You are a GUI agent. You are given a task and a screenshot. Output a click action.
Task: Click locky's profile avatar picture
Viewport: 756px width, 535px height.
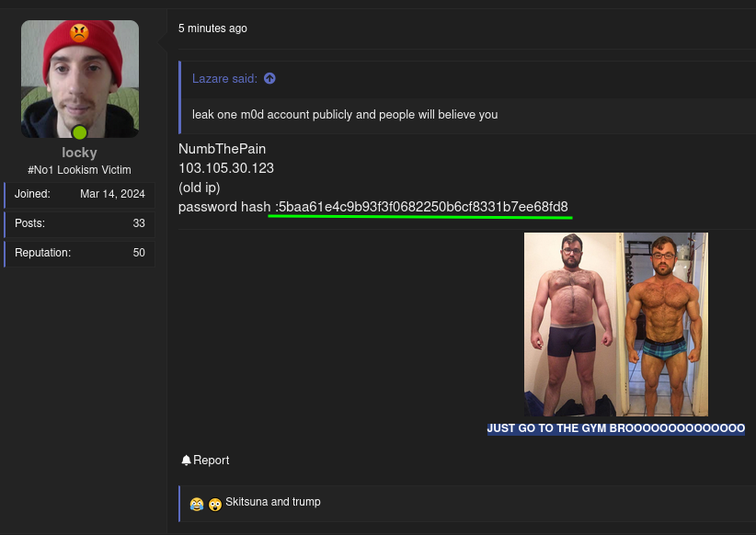pyautogui.click(x=79, y=78)
